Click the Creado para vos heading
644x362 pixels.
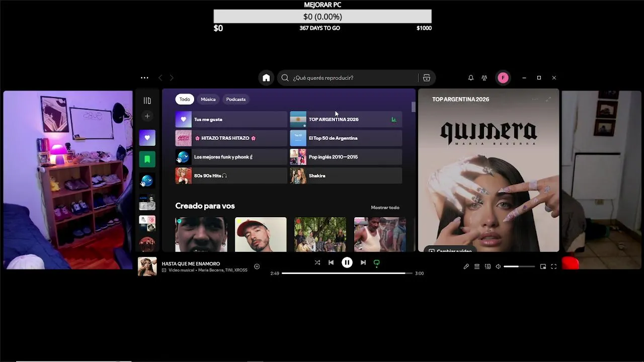coord(205,206)
